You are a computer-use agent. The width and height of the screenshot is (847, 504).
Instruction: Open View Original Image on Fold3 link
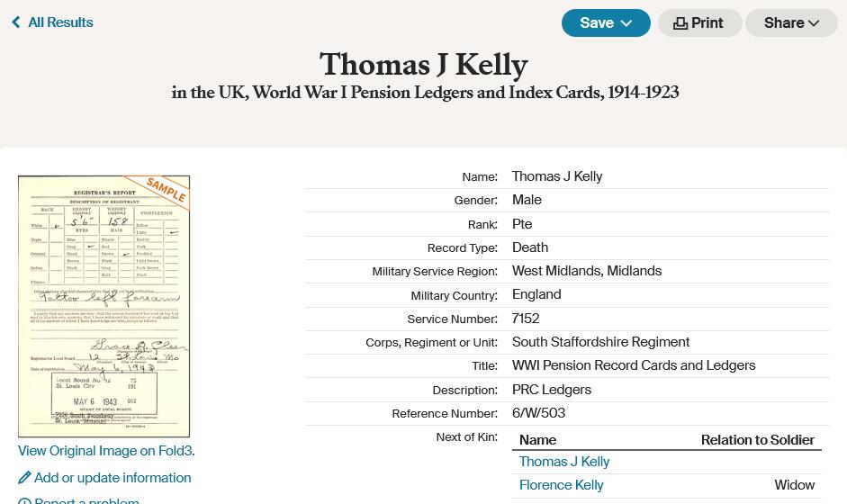(x=106, y=451)
